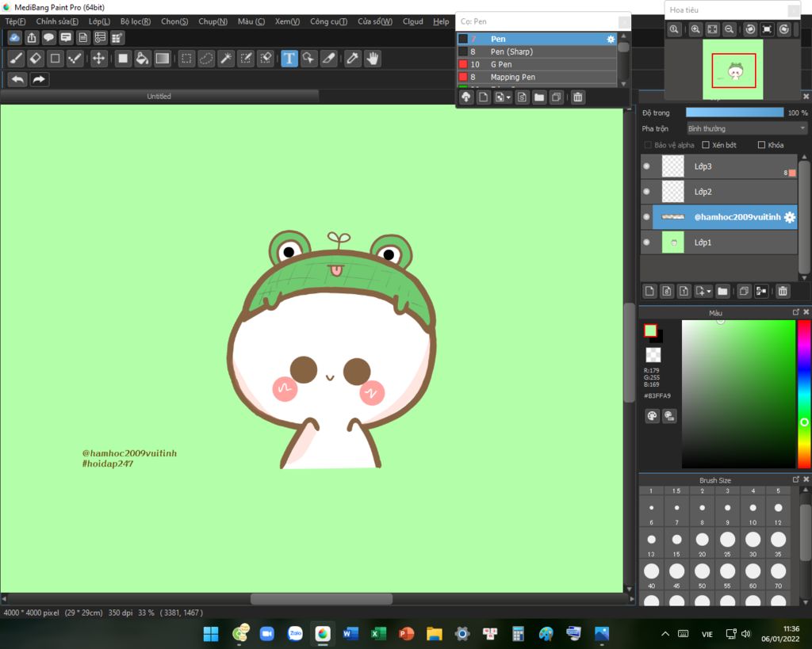The height and width of the screenshot is (649, 812).
Task: Hide the @hamhoc2009vuitinh text layer
Action: [x=646, y=217]
